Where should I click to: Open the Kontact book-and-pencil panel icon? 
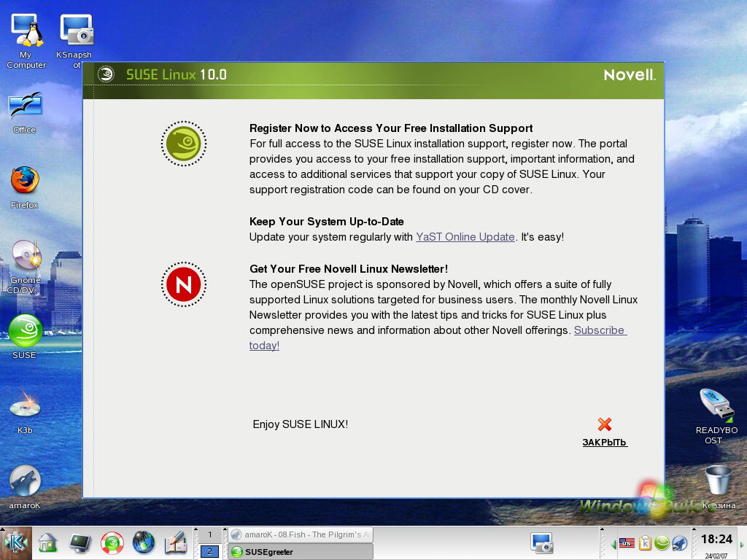coord(176,542)
